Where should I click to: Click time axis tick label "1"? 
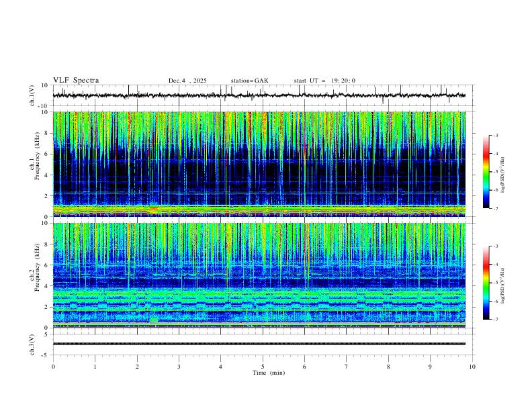[x=95, y=367]
